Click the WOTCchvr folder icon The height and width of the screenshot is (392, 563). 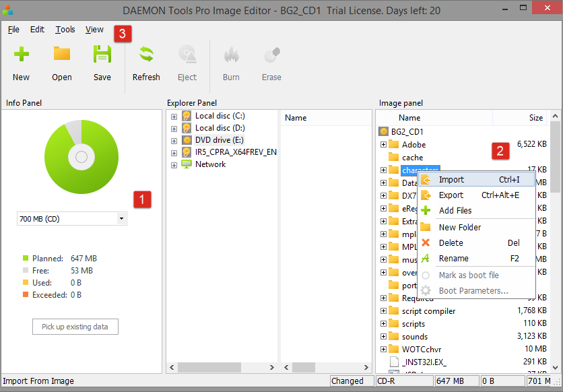[394, 350]
